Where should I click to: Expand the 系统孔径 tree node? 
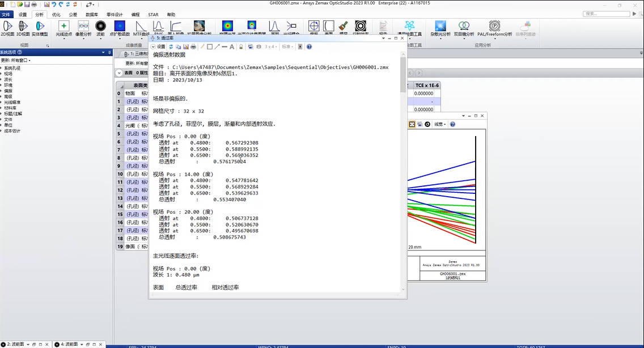point(2,68)
